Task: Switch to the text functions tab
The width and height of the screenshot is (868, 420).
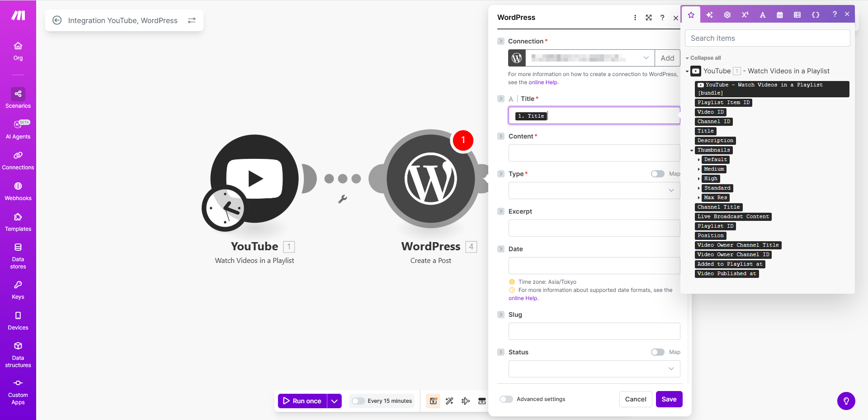Action: (763, 15)
